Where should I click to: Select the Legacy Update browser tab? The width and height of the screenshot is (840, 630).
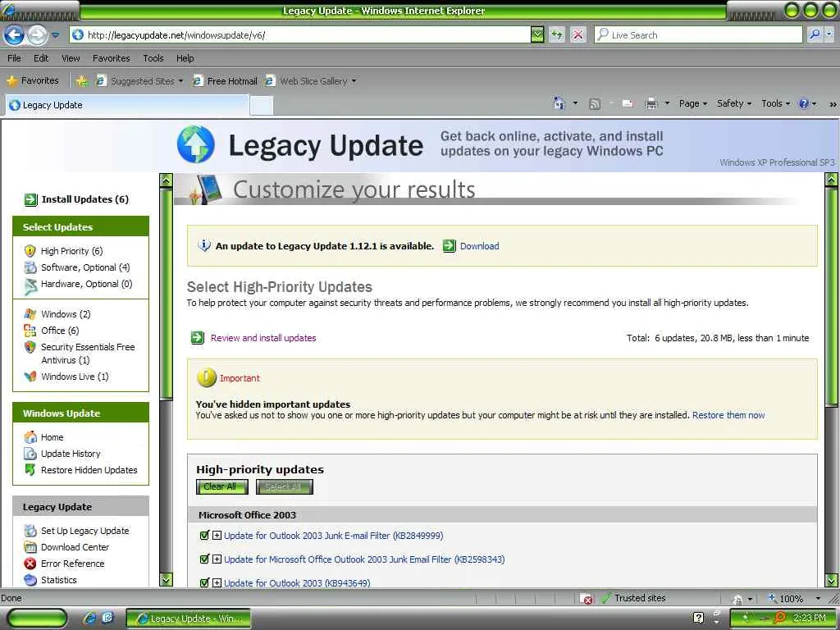(127, 105)
